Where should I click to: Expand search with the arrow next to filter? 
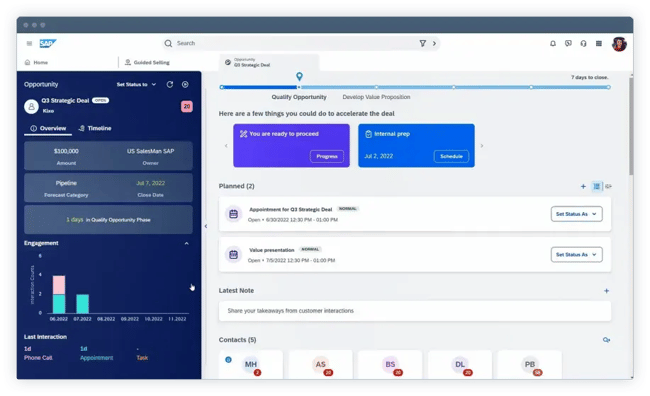(434, 43)
